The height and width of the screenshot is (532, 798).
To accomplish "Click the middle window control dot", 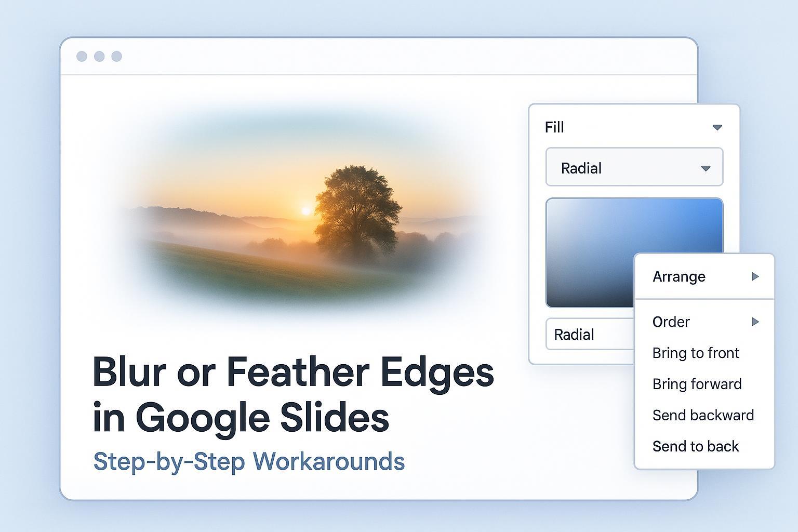I will pyautogui.click(x=99, y=56).
